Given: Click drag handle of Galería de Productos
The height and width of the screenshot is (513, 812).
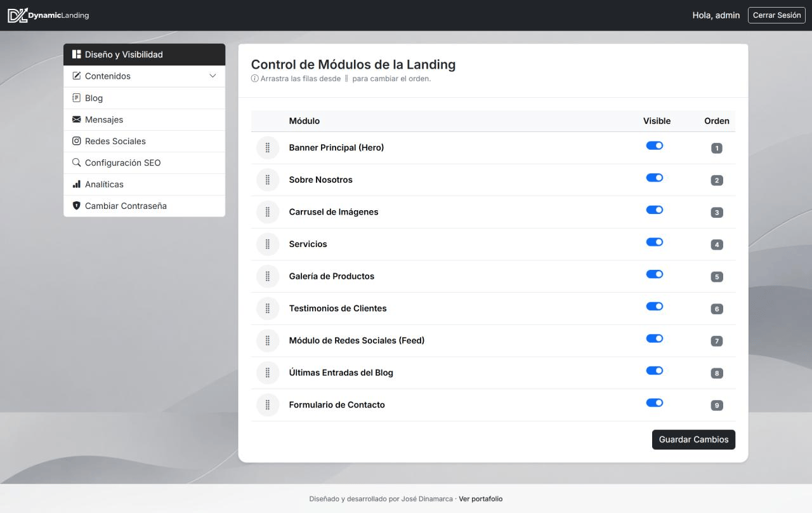Looking at the screenshot, I should coord(268,276).
